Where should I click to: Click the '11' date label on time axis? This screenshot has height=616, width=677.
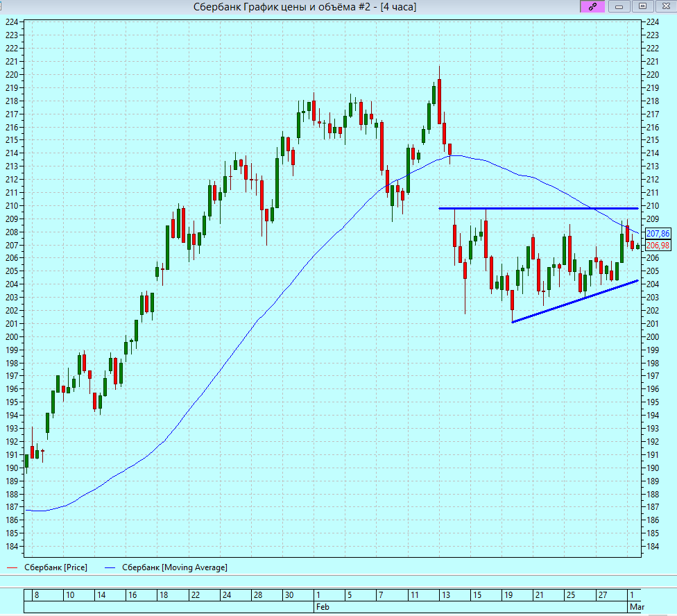tap(415, 595)
